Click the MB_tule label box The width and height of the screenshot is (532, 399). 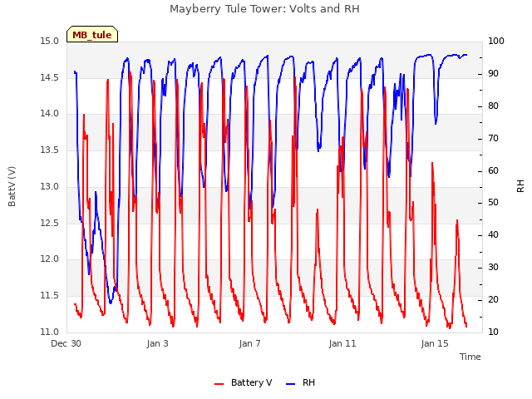92,34
